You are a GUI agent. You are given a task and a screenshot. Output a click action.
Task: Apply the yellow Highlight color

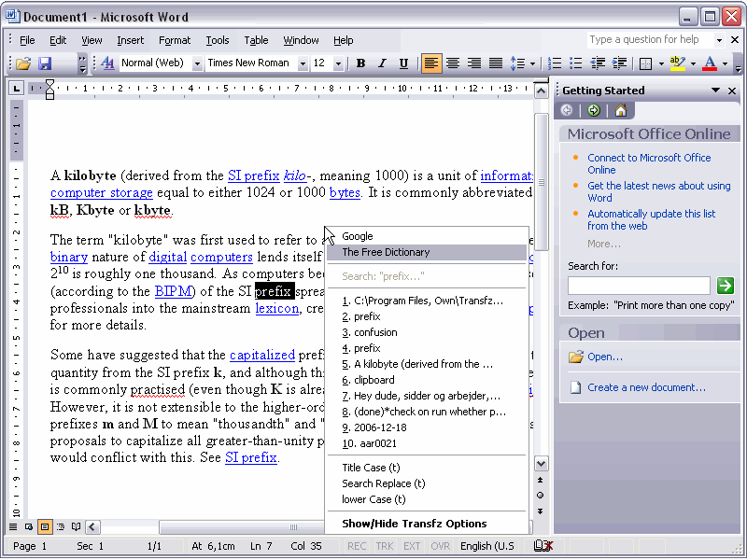(x=678, y=63)
